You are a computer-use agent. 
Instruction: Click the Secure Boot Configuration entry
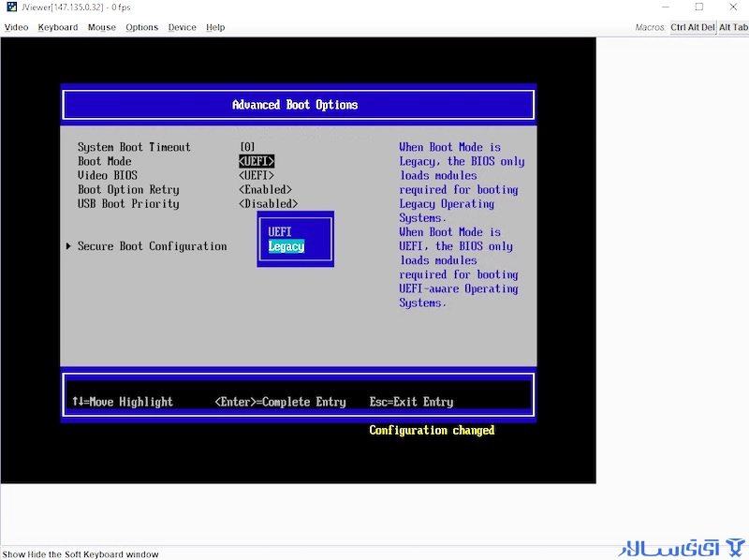click(153, 246)
